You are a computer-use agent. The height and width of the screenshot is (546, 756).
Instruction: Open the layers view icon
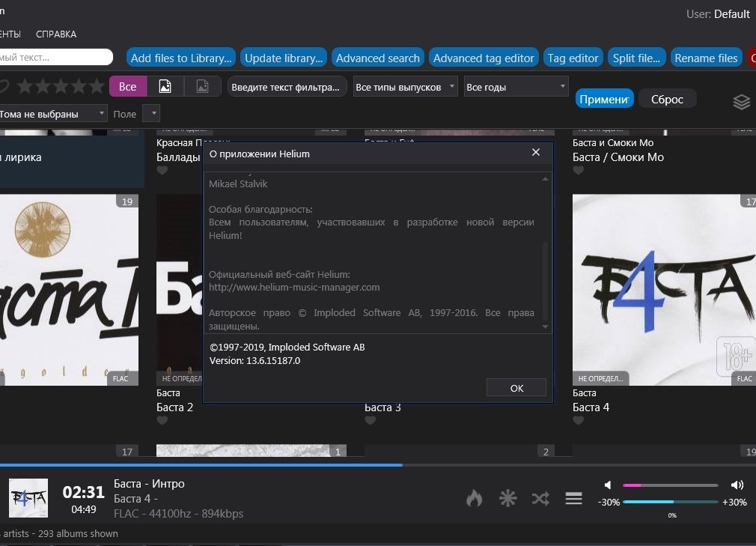click(x=742, y=102)
